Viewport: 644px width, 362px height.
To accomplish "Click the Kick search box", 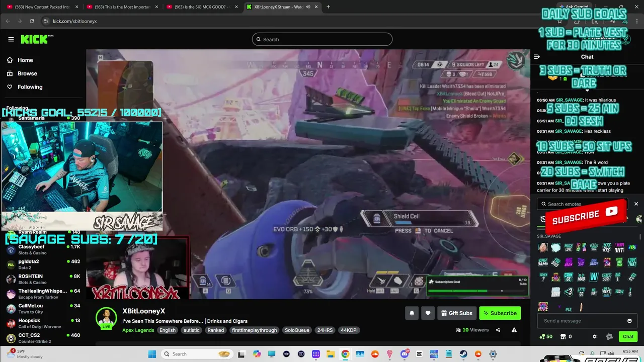I will click(322, 39).
